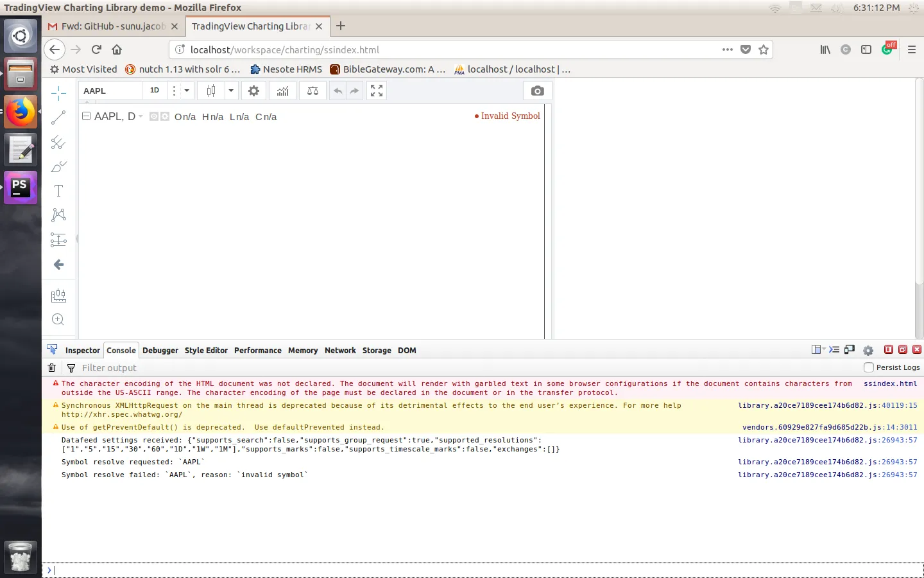Collapse the AAPL legend with the minus box
Screen dimensions: 924x578
pos(87,116)
